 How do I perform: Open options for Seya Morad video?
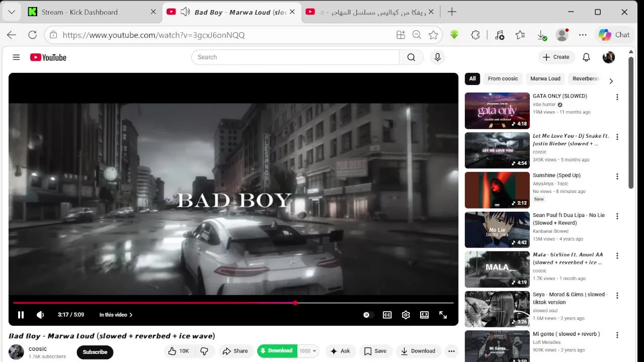617,296
